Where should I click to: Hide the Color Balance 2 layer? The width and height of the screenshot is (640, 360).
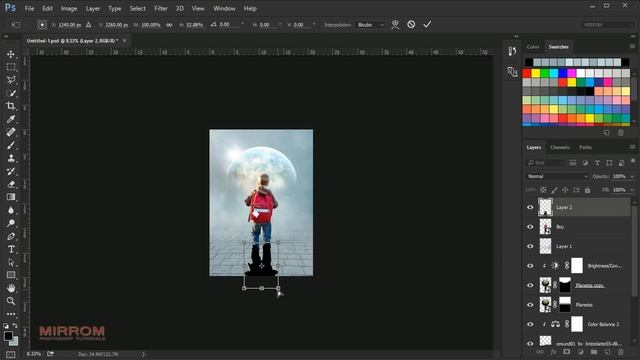(530, 324)
